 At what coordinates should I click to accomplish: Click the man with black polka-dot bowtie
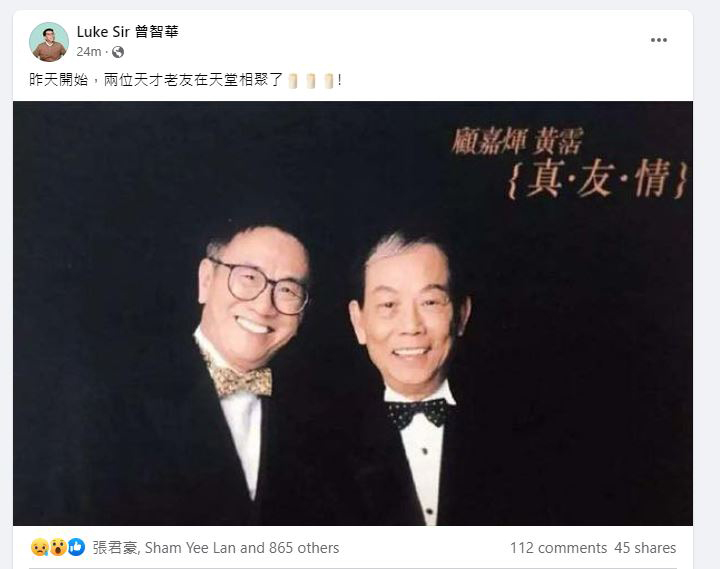pyautogui.click(x=411, y=377)
